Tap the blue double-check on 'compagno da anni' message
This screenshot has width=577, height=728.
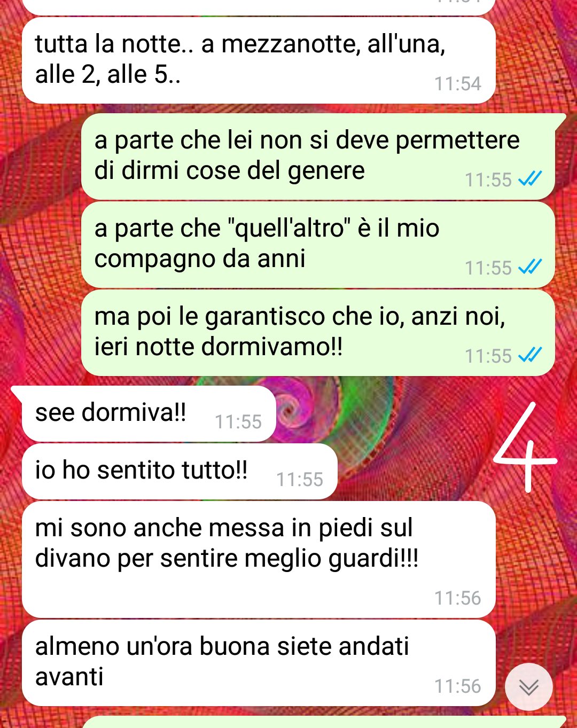coord(530,267)
